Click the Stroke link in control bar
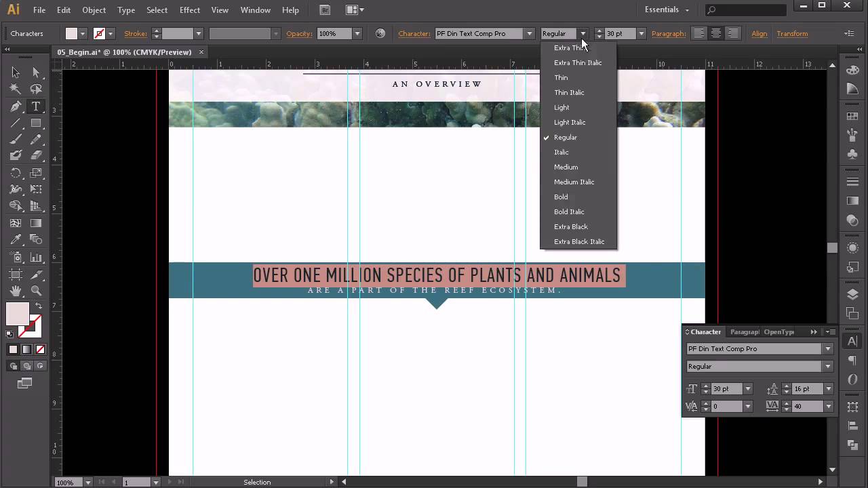Screen dimensions: 868x488 tap(136, 33)
